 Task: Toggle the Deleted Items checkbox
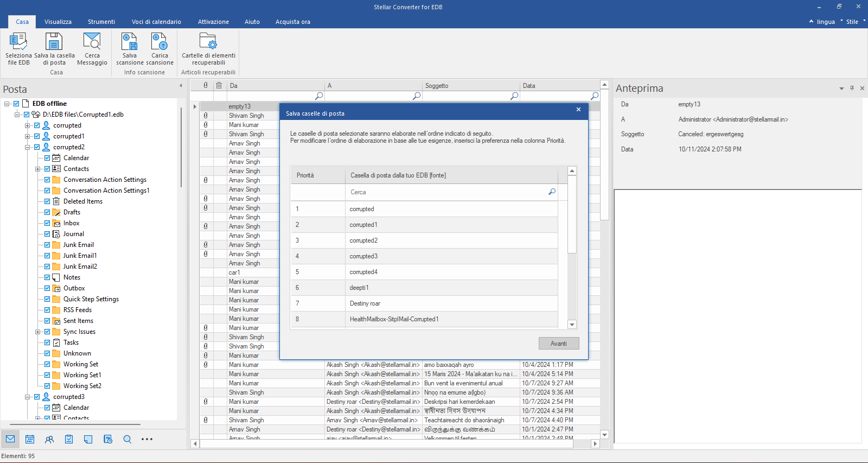[47, 201]
